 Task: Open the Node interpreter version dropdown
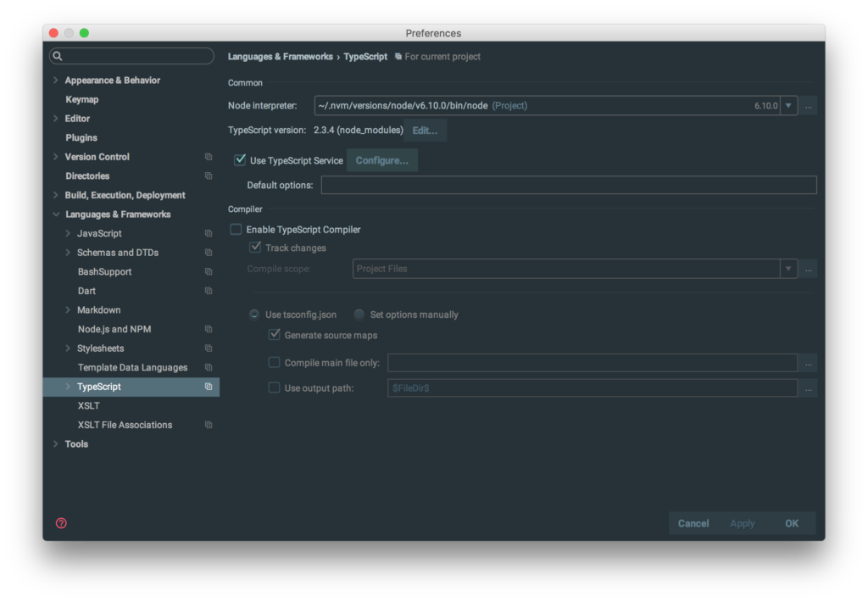coord(788,106)
